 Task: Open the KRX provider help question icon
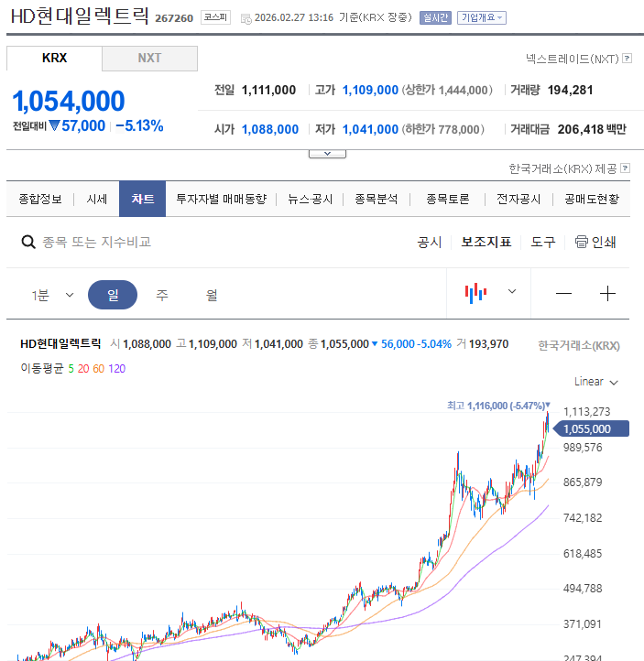pyautogui.click(x=626, y=168)
